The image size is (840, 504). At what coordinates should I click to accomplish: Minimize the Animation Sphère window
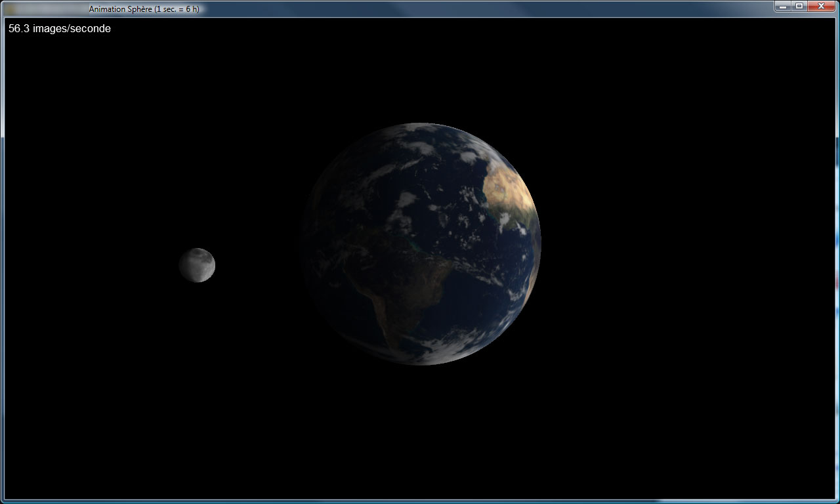point(783,7)
